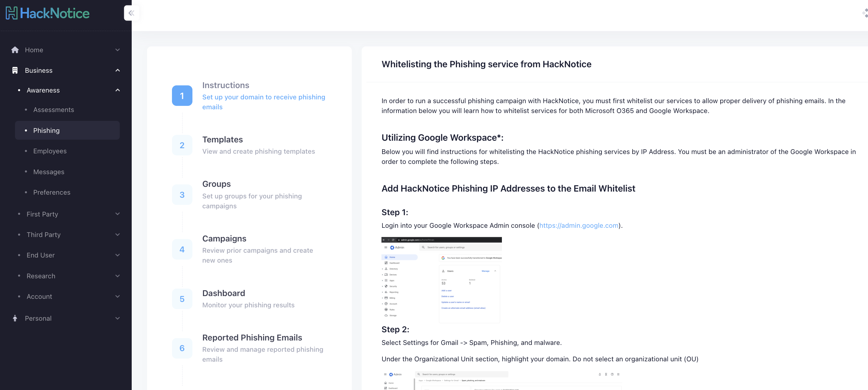Screen dimensions: 868x390
Task: Open Employees under Awareness
Action: pos(50,151)
